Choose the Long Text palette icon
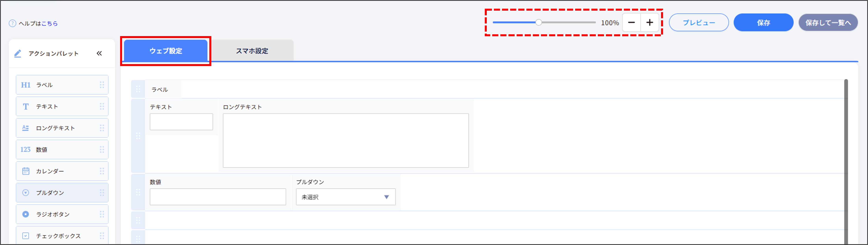868x245 pixels. click(x=26, y=128)
